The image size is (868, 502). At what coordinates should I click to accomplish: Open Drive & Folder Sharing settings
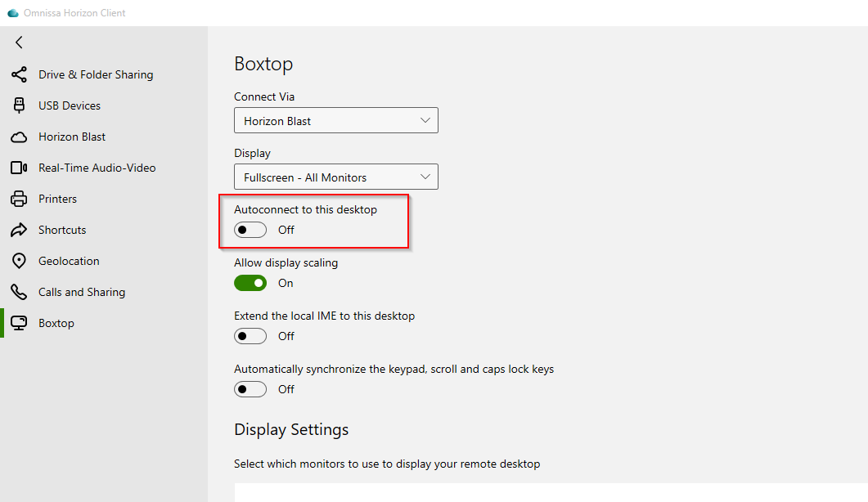coord(104,74)
